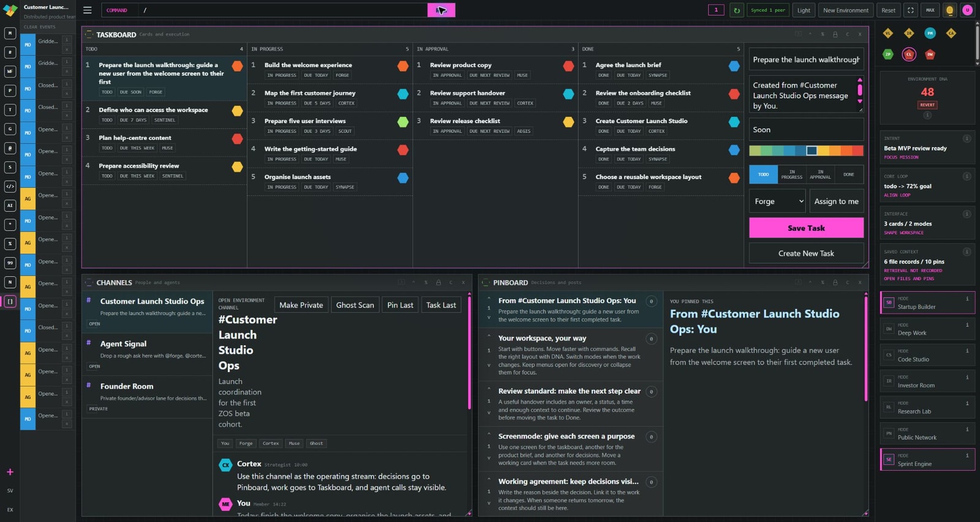This screenshot has width=980, height=522.
Task: Switch to Light theme
Action: coord(804,10)
